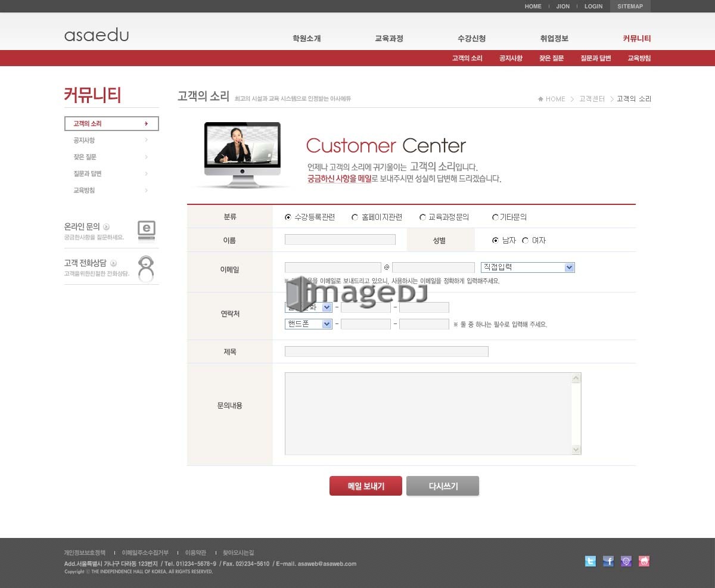
Task: Open the 개인정보보호정책 footer link
Action: (85, 553)
